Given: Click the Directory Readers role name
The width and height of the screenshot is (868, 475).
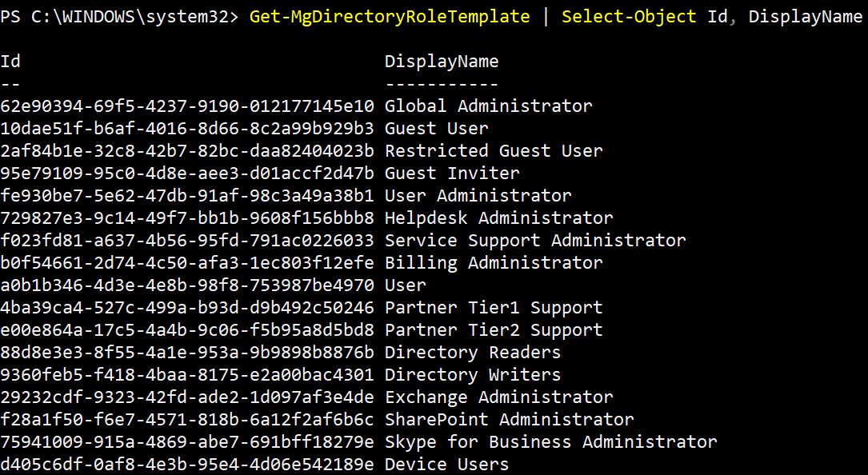Looking at the screenshot, I should coord(473,352).
